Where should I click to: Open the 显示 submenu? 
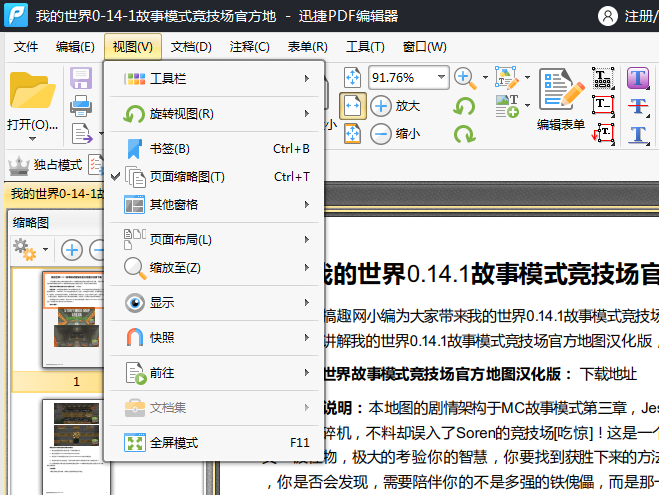click(x=214, y=303)
